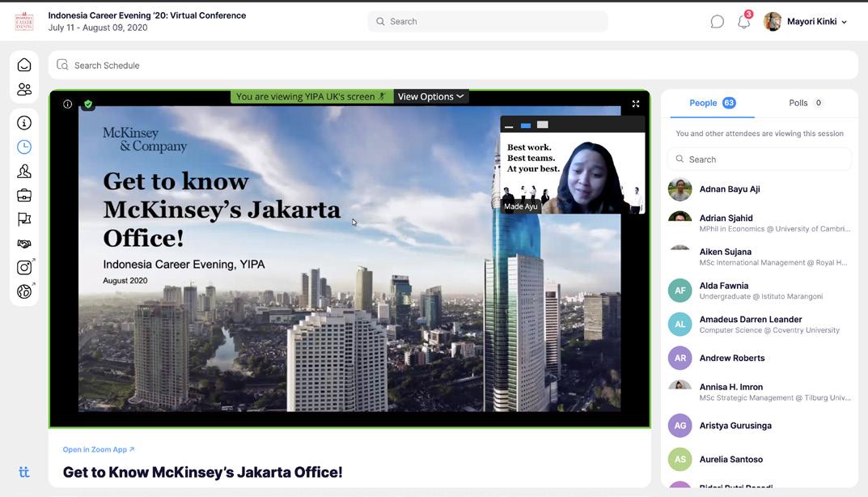
Task: Open the flag icon in sidebar
Action: coord(23,219)
